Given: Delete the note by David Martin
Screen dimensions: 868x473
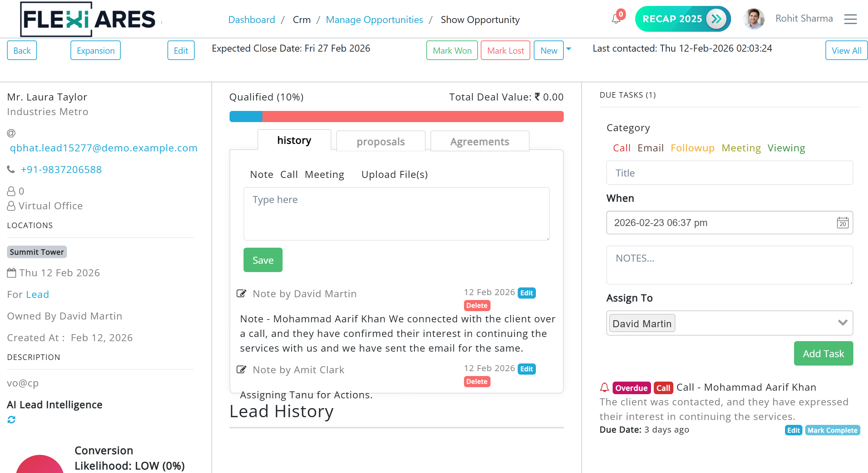Looking at the screenshot, I should click(x=477, y=305).
